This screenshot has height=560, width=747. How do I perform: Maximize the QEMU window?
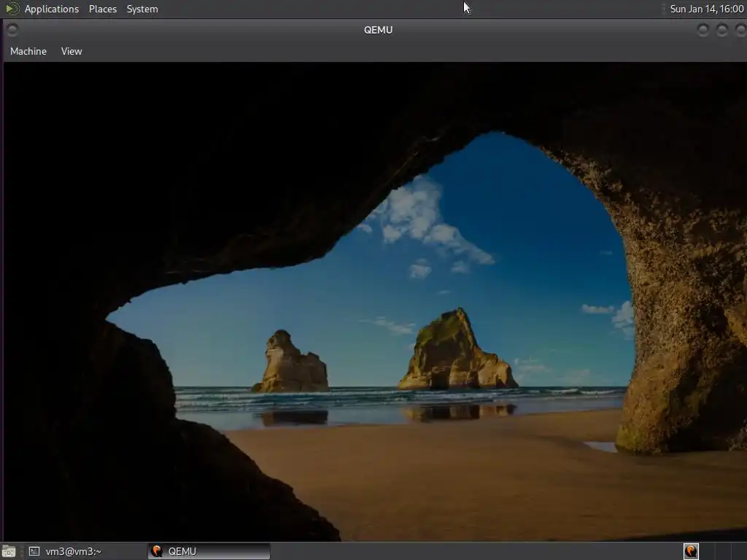tap(721, 30)
